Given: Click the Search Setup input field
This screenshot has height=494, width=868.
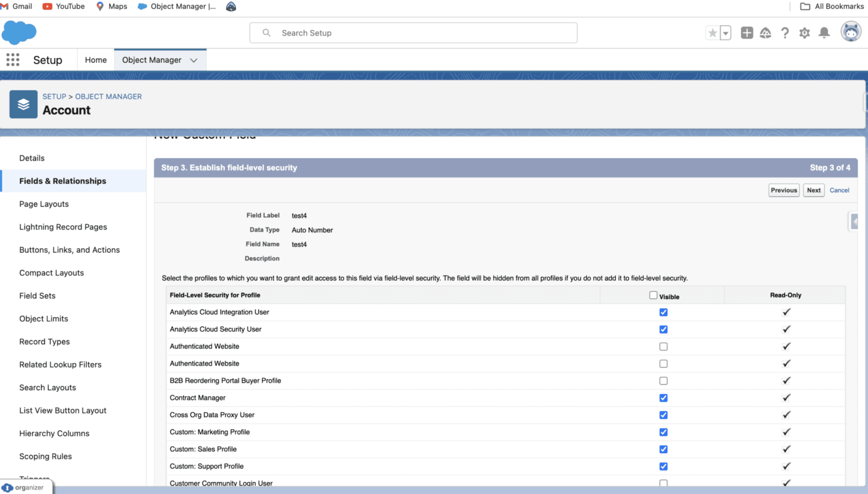Looking at the screenshot, I should [413, 33].
